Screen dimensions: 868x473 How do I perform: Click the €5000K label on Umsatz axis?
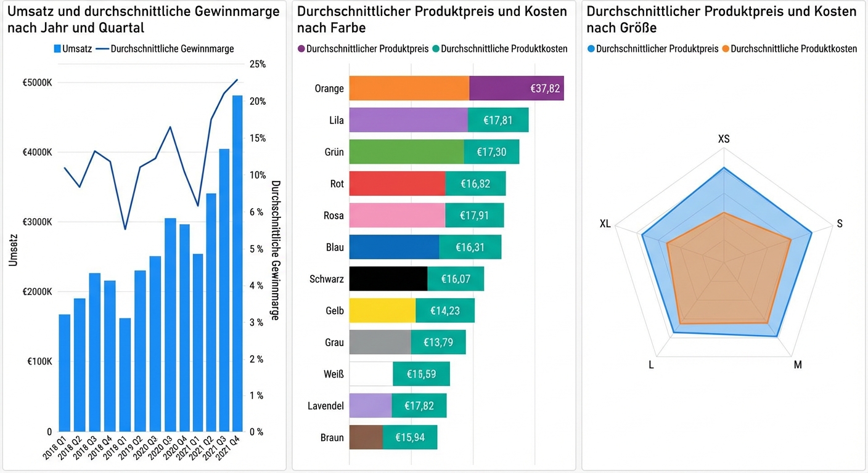[x=39, y=83]
